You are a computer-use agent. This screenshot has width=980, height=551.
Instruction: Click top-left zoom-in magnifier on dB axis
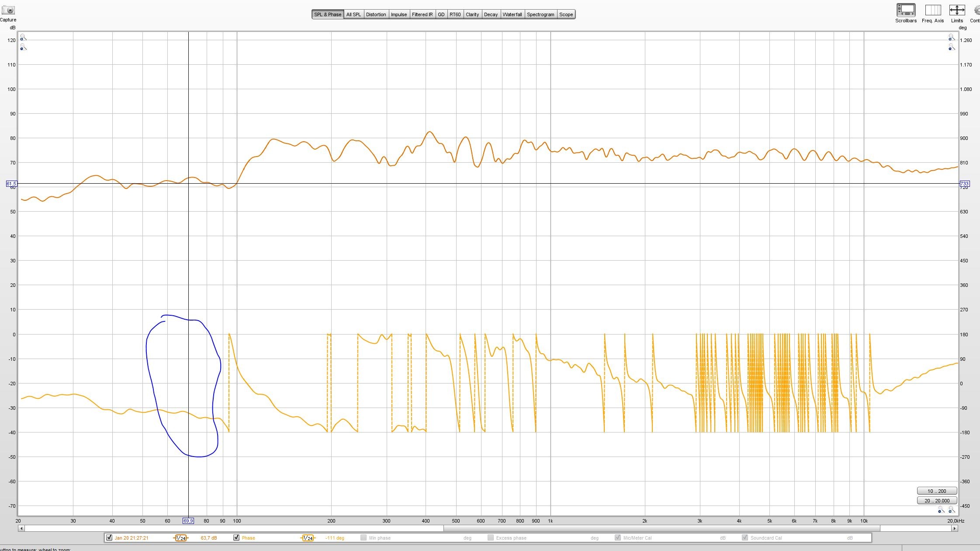23,38
